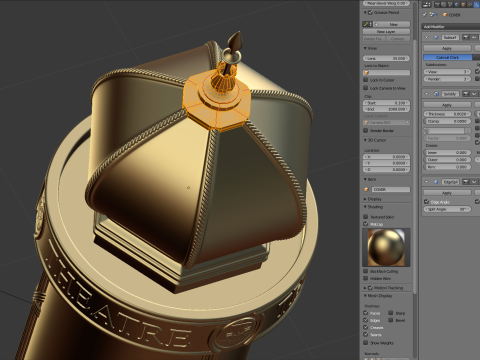Screen dimensions: 480x360
Task: Toggle Subsurf viewport display icon
Action: (x=474, y=37)
